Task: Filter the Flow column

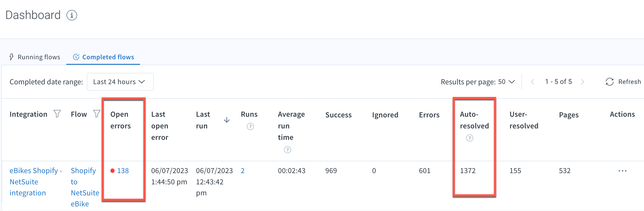Action: tap(97, 114)
